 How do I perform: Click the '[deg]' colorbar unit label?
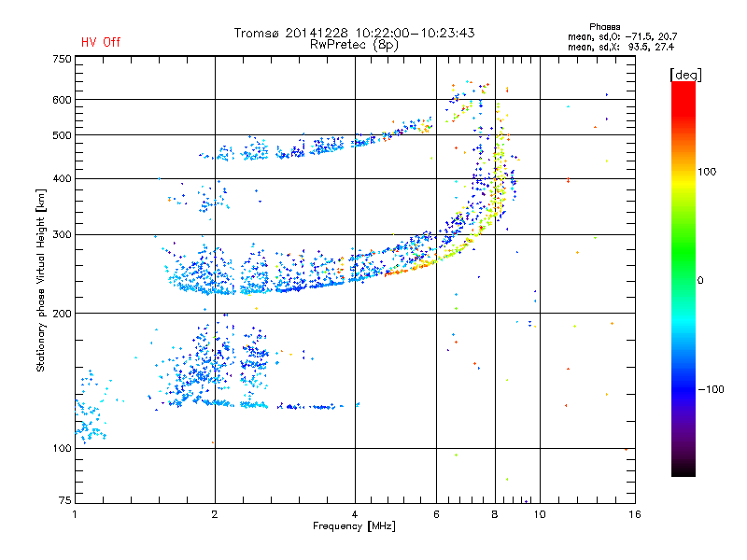685,75
